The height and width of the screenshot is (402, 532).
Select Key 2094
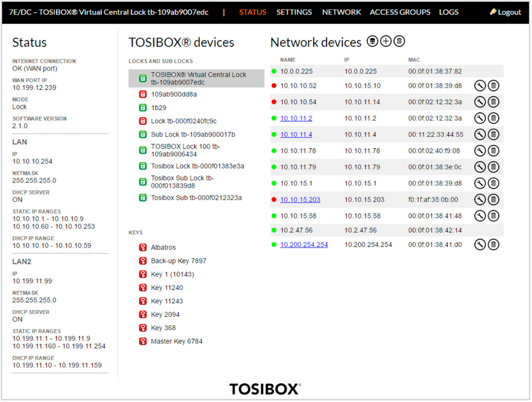pyautogui.click(x=165, y=314)
